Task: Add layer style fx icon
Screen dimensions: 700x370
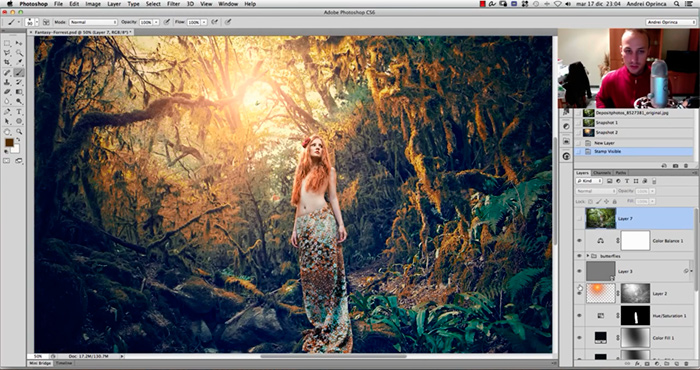Action: point(637,364)
